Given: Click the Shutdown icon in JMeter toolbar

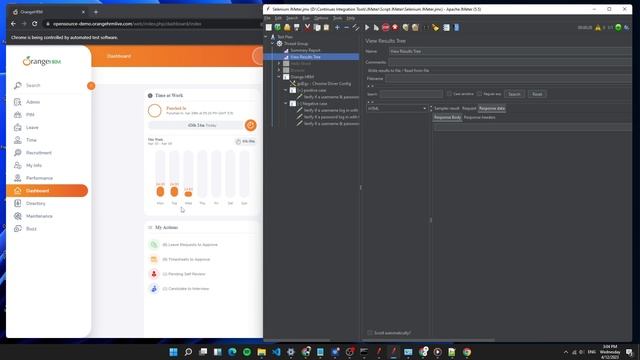Looking at the screenshot, I should pos(395,27).
